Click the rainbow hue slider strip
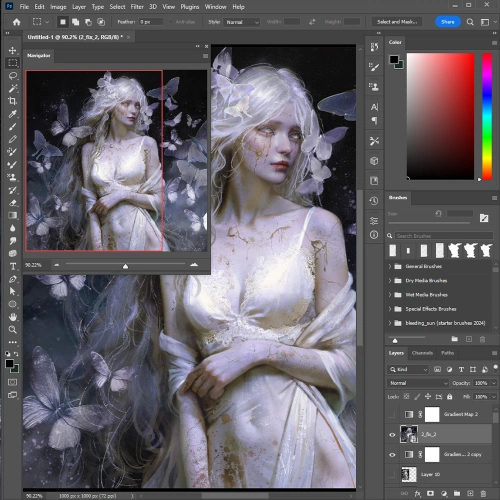The width and height of the screenshot is (500, 500). coord(487,116)
